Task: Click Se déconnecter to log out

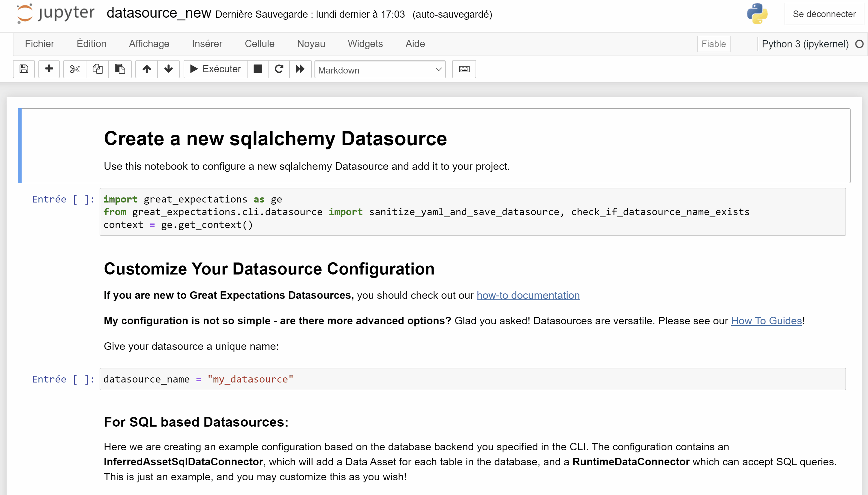Action: 824,14
